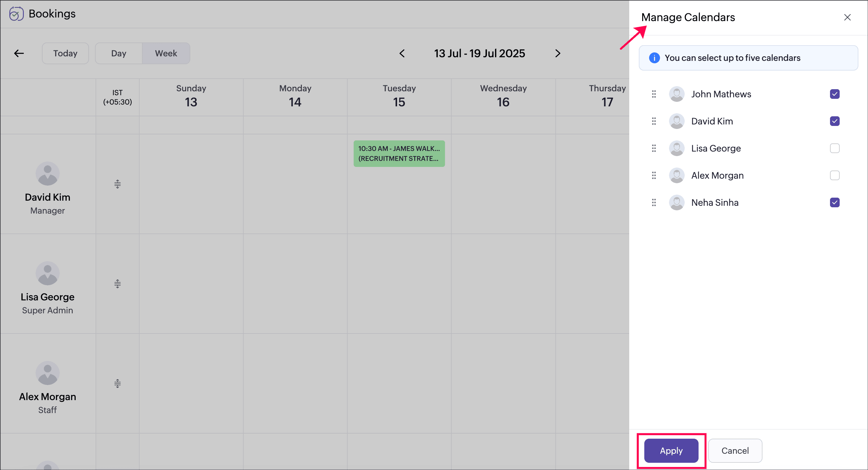
Task: Click drag handle beside Neha Sinha
Action: point(654,202)
